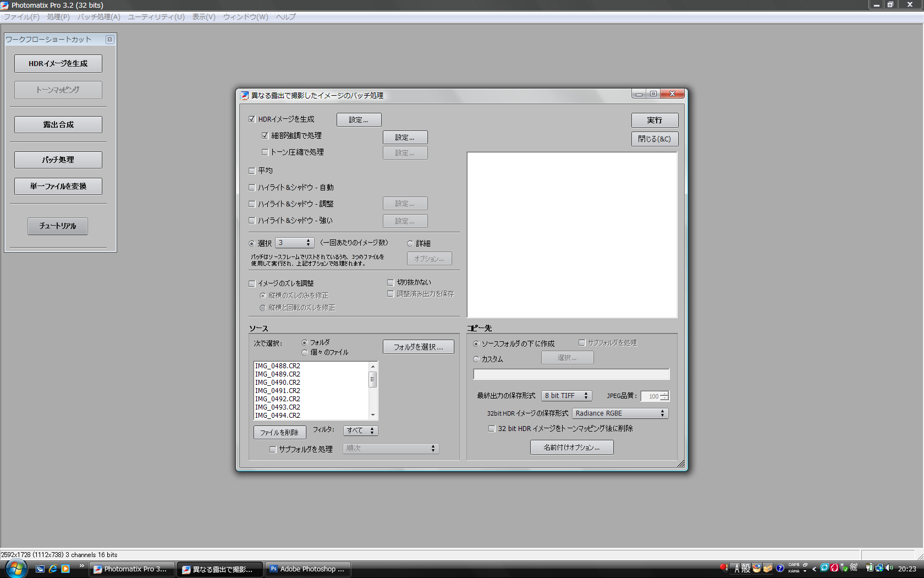The height and width of the screenshot is (578, 924).
Task: Open the 処理(P) menu
Action: pos(58,17)
